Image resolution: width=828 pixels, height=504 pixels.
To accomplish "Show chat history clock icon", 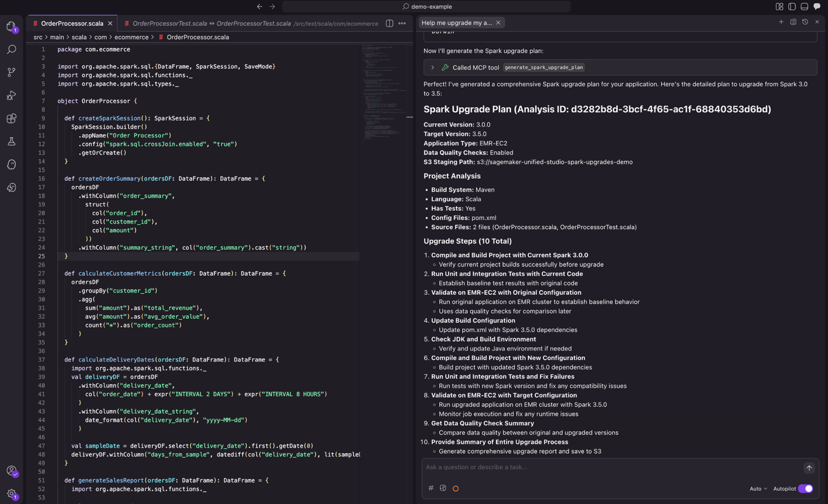I will click(x=805, y=22).
